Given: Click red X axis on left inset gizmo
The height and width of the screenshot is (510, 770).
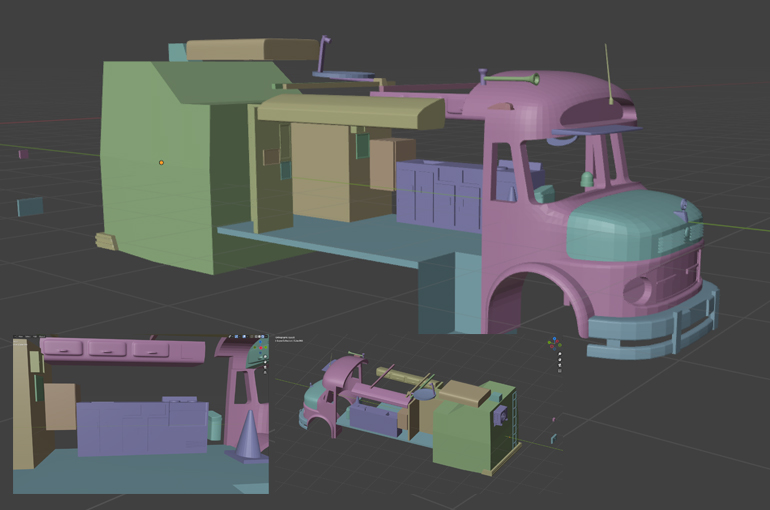Looking at the screenshot, I should [261, 348].
